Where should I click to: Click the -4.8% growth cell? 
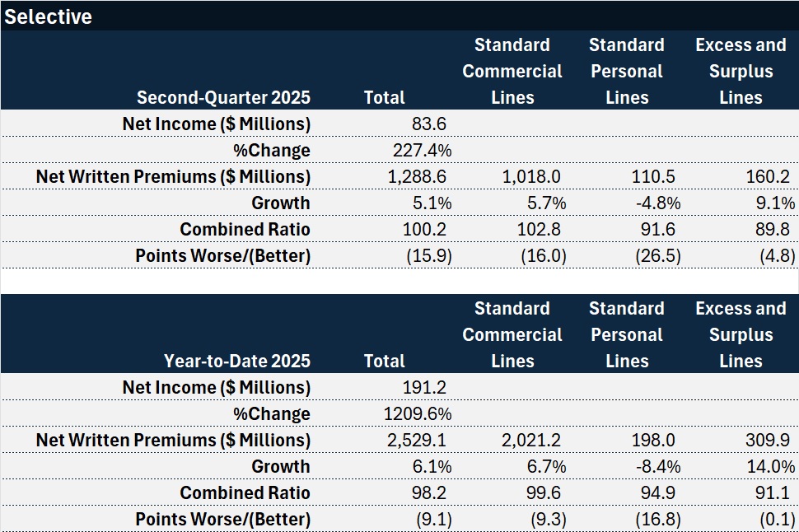tap(655, 203)
